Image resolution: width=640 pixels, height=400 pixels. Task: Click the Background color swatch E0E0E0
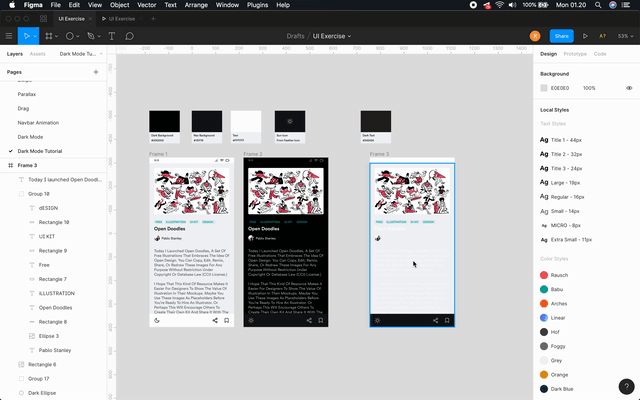pyautogui.click(x=544, y=88)
